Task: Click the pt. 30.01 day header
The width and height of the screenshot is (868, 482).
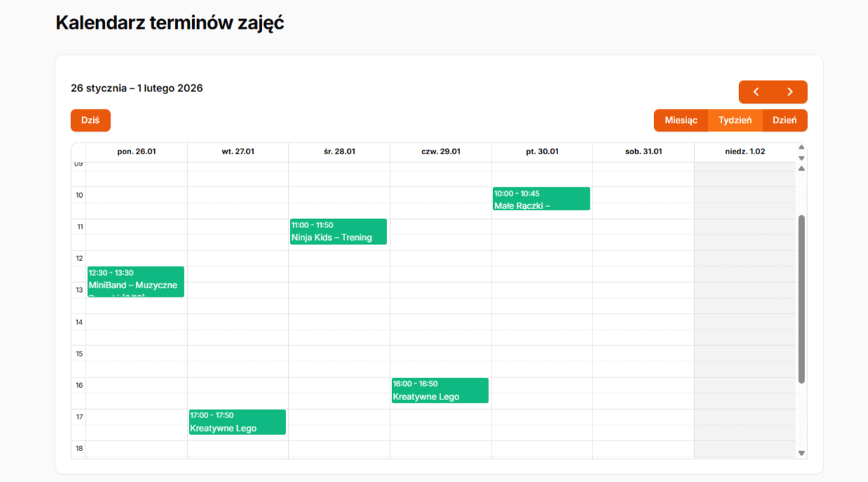Action: point(542,152)
